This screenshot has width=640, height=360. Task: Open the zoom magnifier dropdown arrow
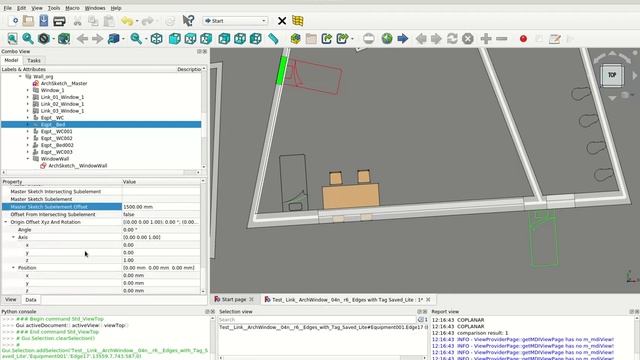coord(145,39)
